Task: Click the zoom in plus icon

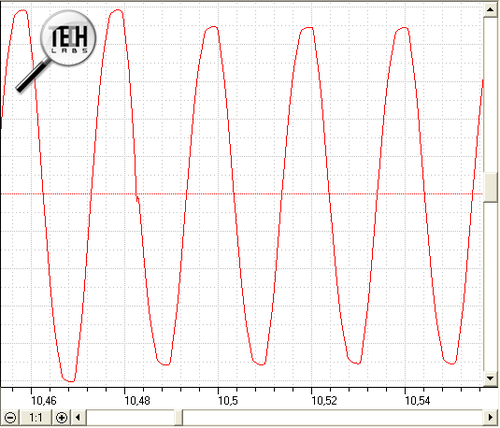Action: point(62,417)
